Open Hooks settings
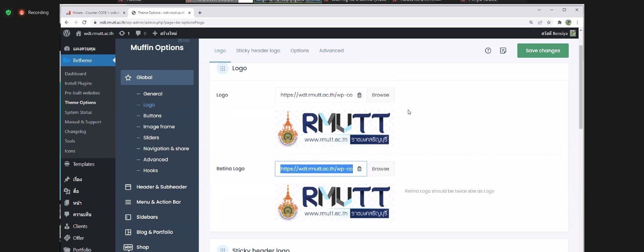This screenshot has width=644, height=252. coord(150,171)
